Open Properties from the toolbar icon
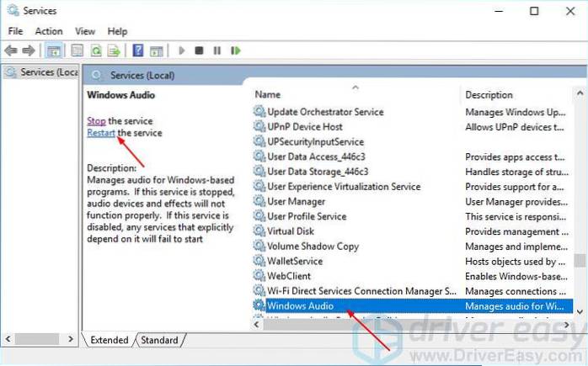Image resolution: width=588 pixels, height=366 pixels. pos(77,50)
